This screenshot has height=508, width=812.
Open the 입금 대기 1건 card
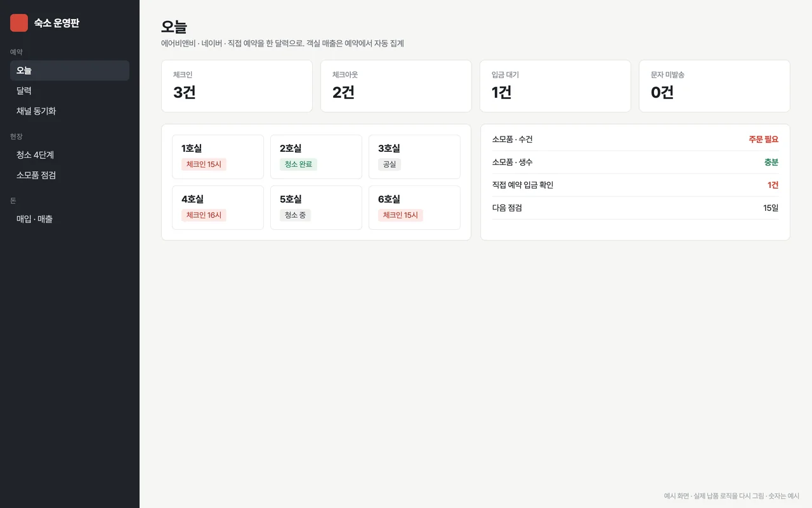click(x=555, y=86)
